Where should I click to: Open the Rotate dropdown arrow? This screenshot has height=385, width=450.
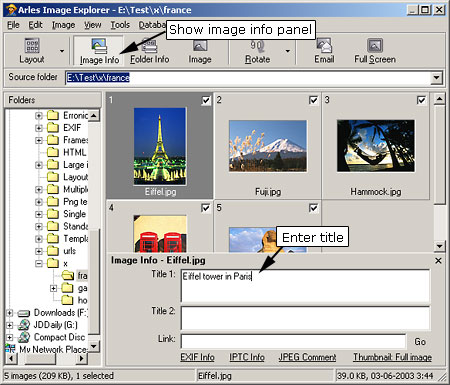[288, 51]
